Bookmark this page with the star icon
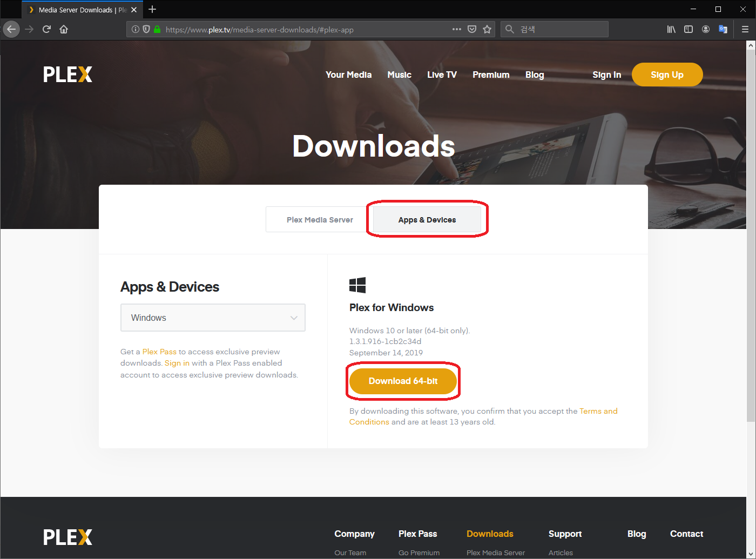The height and width of the screenshot is (559, 756). pos(487,29)
